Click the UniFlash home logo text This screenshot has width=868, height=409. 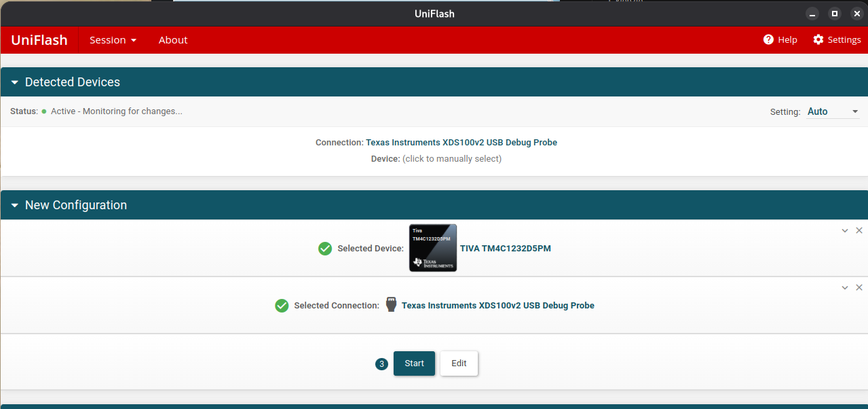(x=39, y=40)
